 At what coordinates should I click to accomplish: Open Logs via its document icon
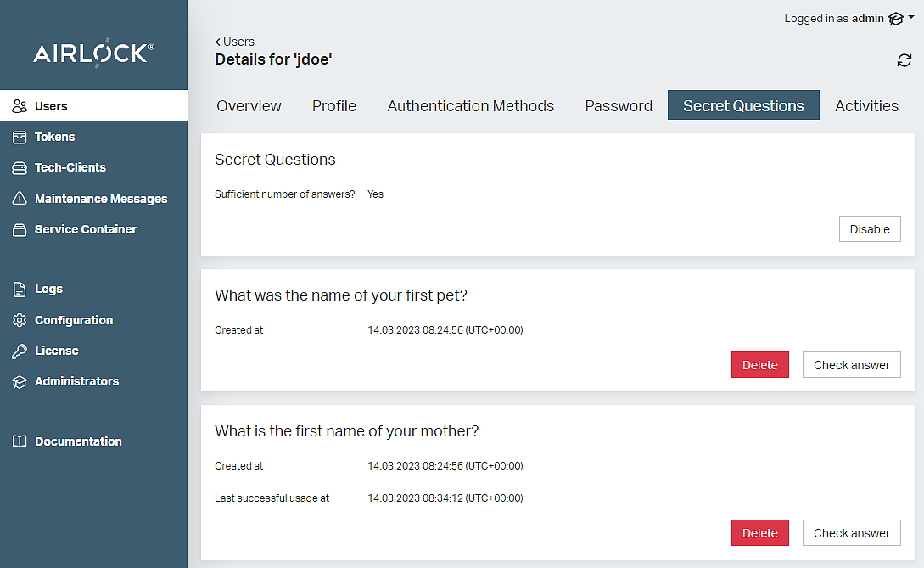pos(20,290)
